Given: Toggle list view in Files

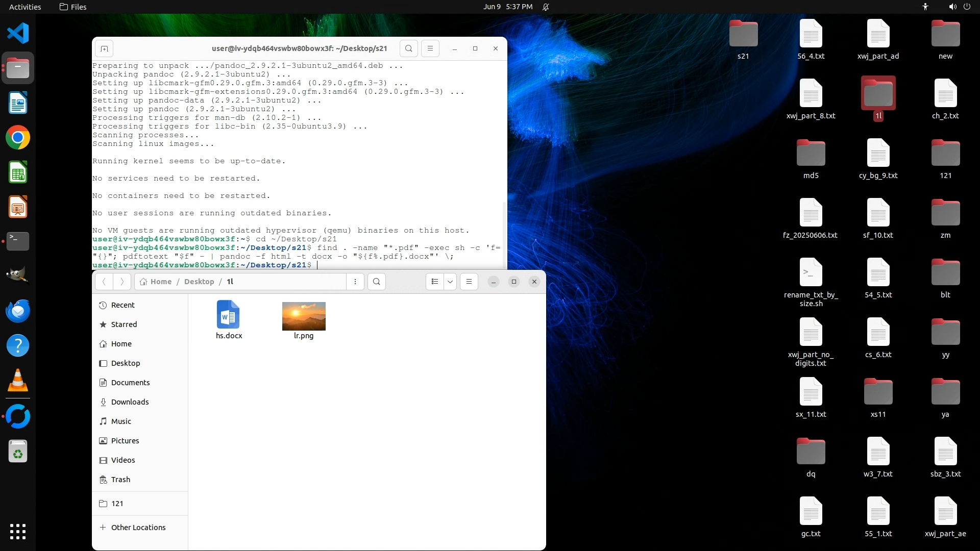Looking at the screenshot, I should pos(434,282).
